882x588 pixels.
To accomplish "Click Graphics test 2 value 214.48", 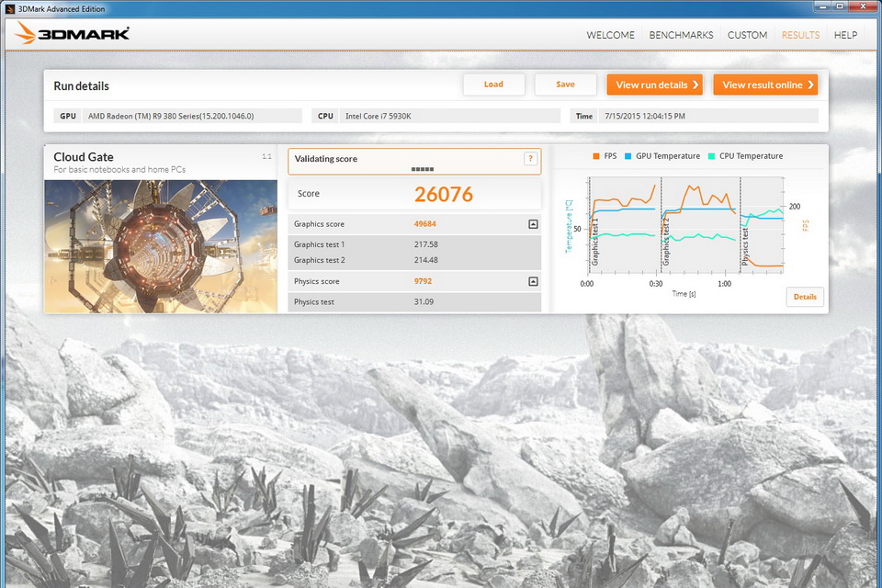I will [x=425, y=260].
